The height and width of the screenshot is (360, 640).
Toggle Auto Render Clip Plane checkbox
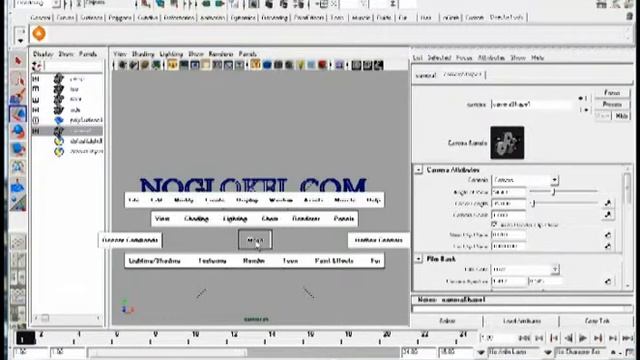click(494, 224)
